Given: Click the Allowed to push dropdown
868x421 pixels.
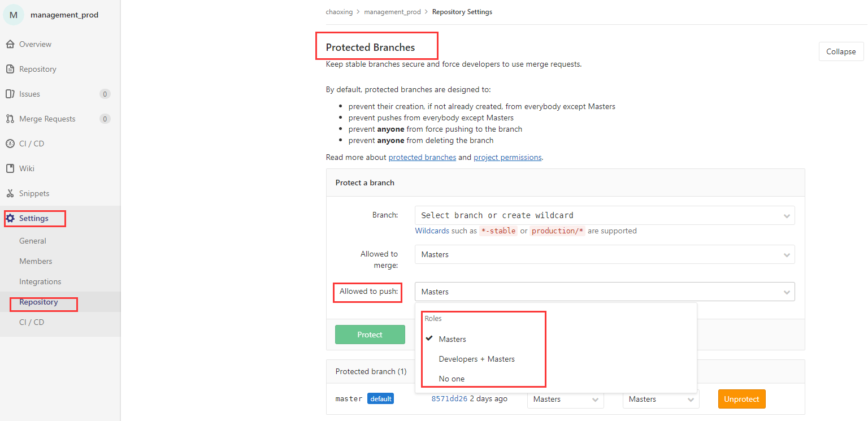Looking at the screenshot, I should coord(605,292).
